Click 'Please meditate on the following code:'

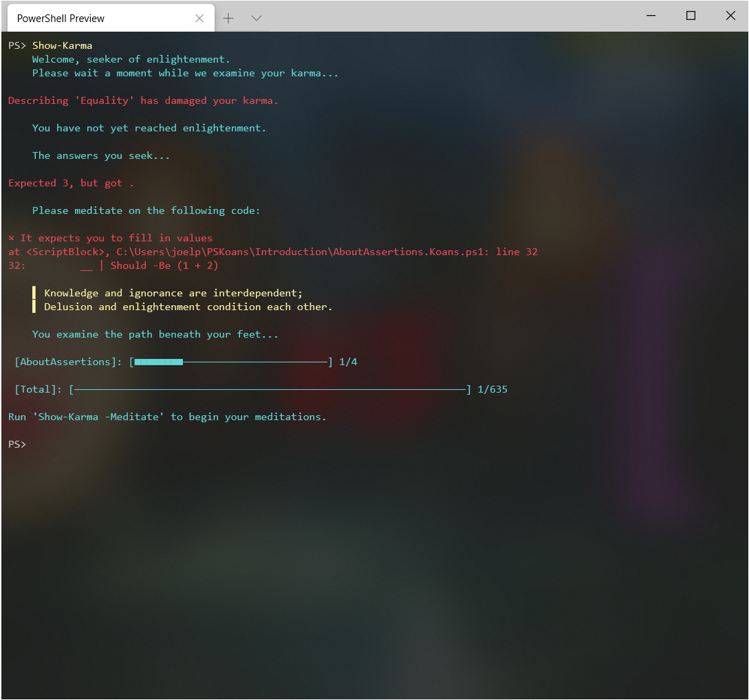coord(146,211)
